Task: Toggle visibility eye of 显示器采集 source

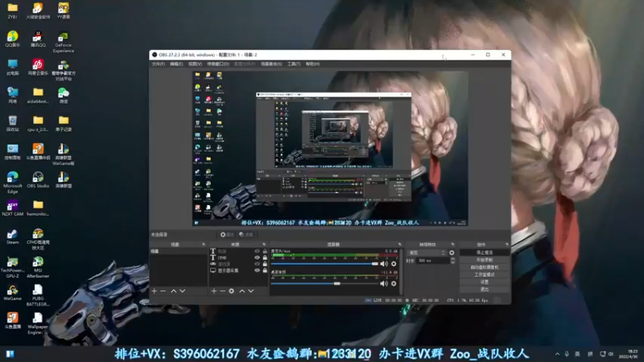Action: (257, 270)
